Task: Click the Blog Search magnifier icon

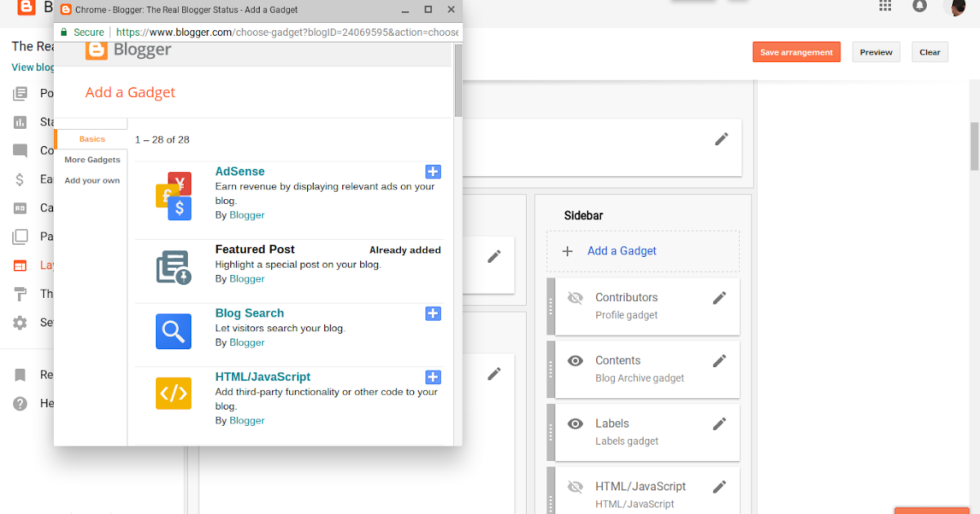Action: (173, 331)
